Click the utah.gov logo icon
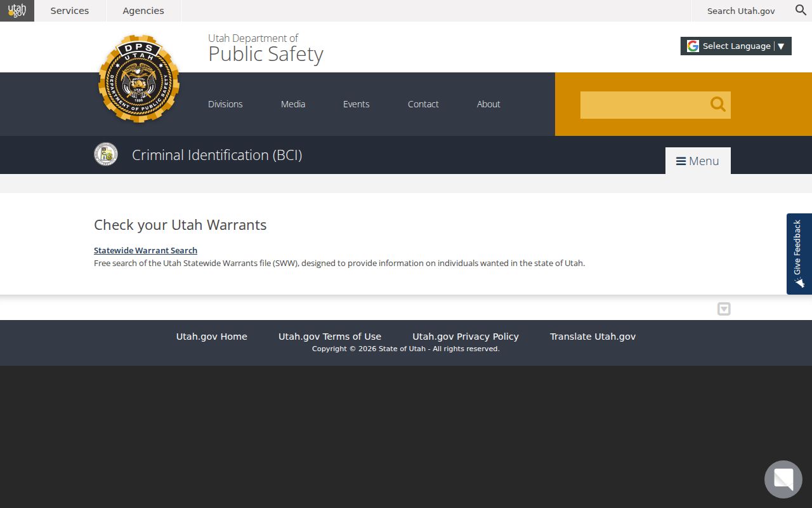The height and width of the screenshot is (508, 812). pos(17,11)
